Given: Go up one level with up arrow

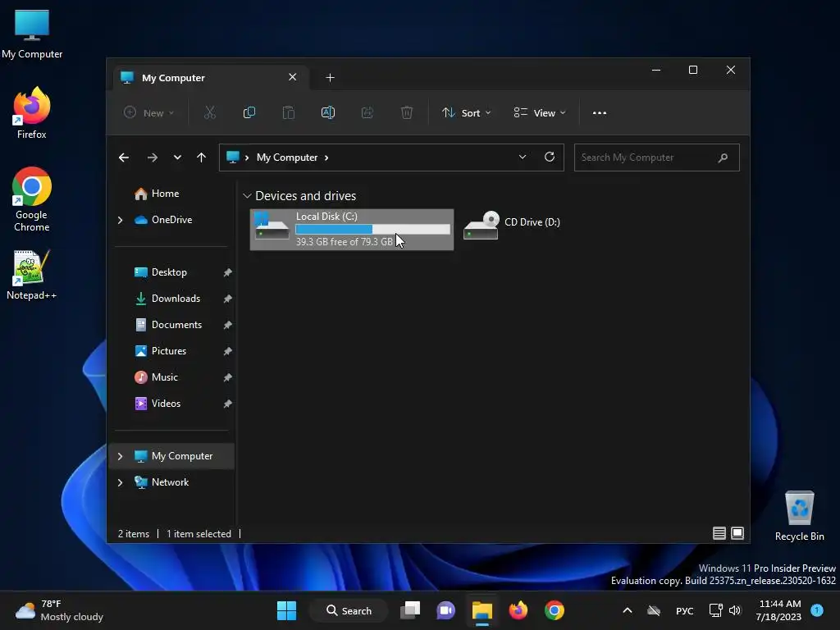Looking at the screenshot, I should point(202,157).
